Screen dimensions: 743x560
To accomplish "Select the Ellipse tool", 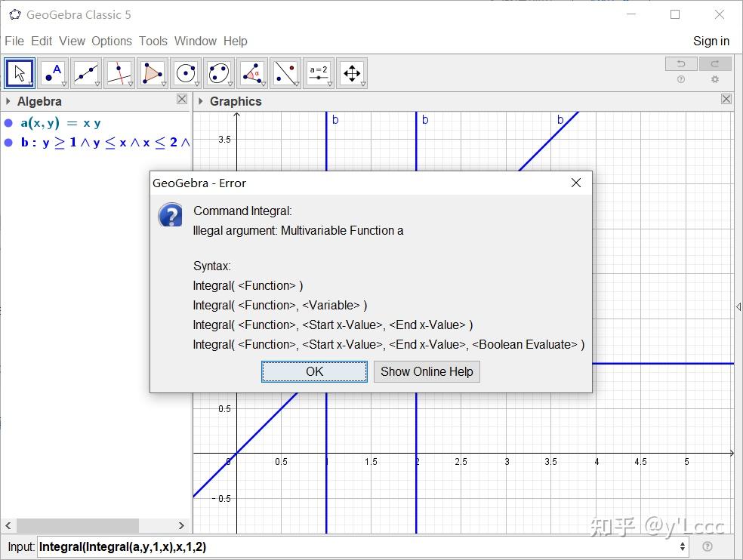I will pyautogui.click(x=218, y=73).
